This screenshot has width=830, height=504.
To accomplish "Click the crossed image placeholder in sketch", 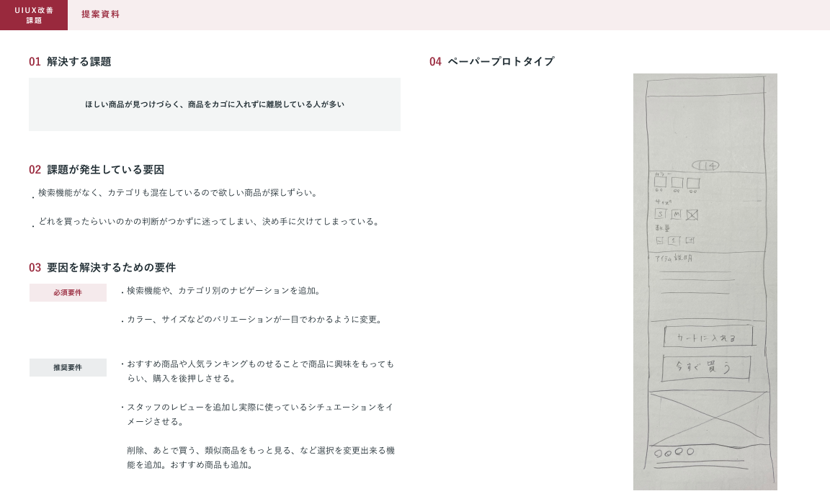I will pyautogui.click(x=707, y=418).
